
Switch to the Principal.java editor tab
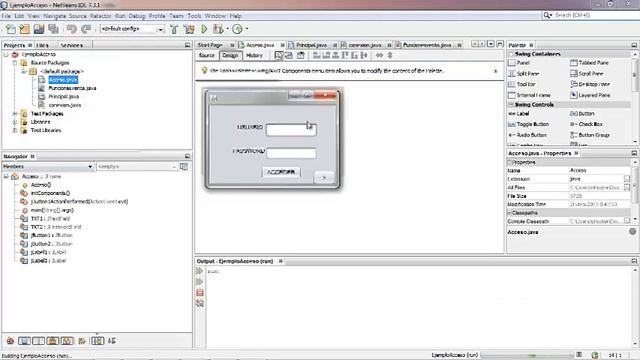click(x=311, y=45)
